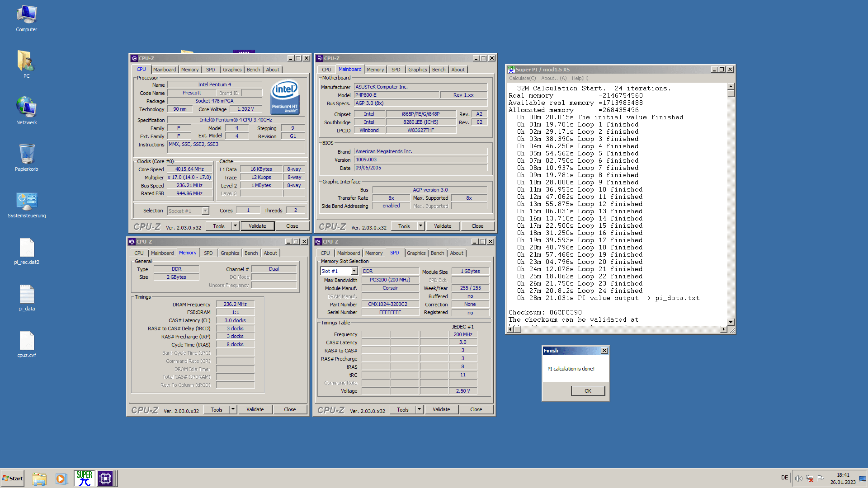Expand Tools dropdown arrow in Memory window
868x488 pixels.
click(x=233, y=409)
